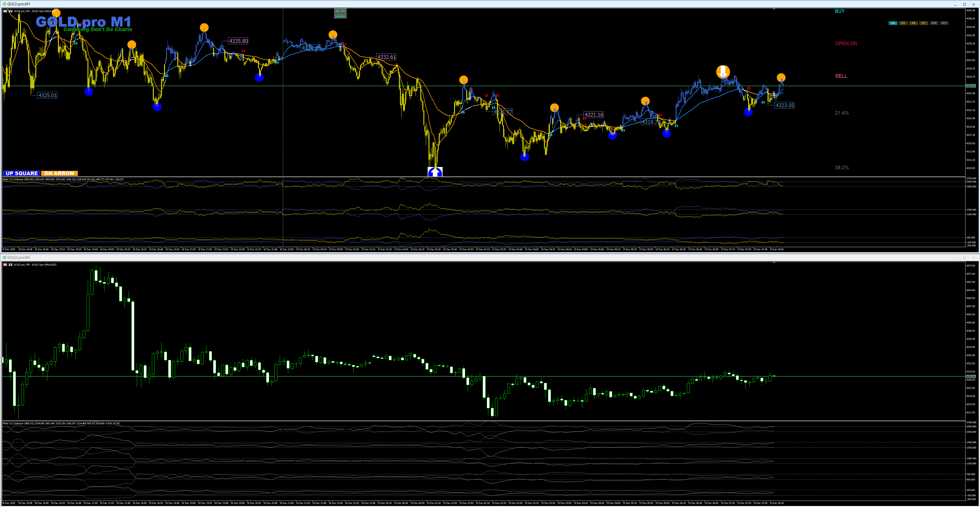Click the large orange down-arrow signal marker
Viewport: 980px width, 507px height.
pos(723,71)
